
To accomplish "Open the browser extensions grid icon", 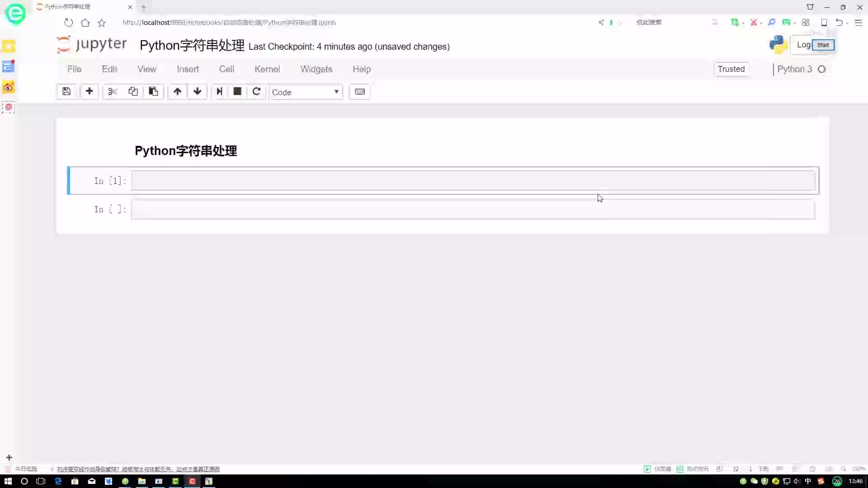I will (806, 23).
